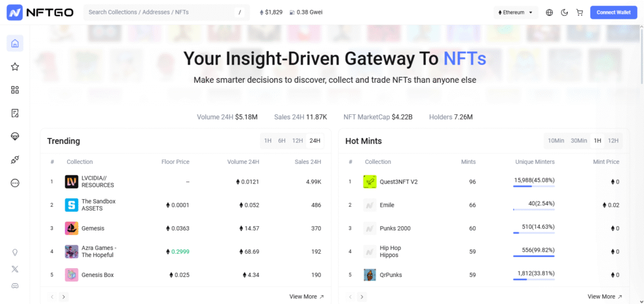Click the Connect Wallet button
Image resolution: width=644 pixels, height=304 pixels.
[x=614, y=13]
